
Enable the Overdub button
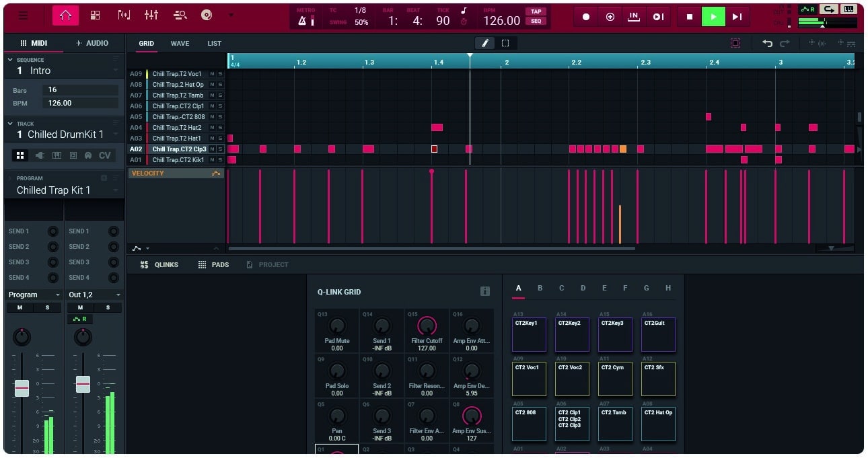tap(610, 17)
